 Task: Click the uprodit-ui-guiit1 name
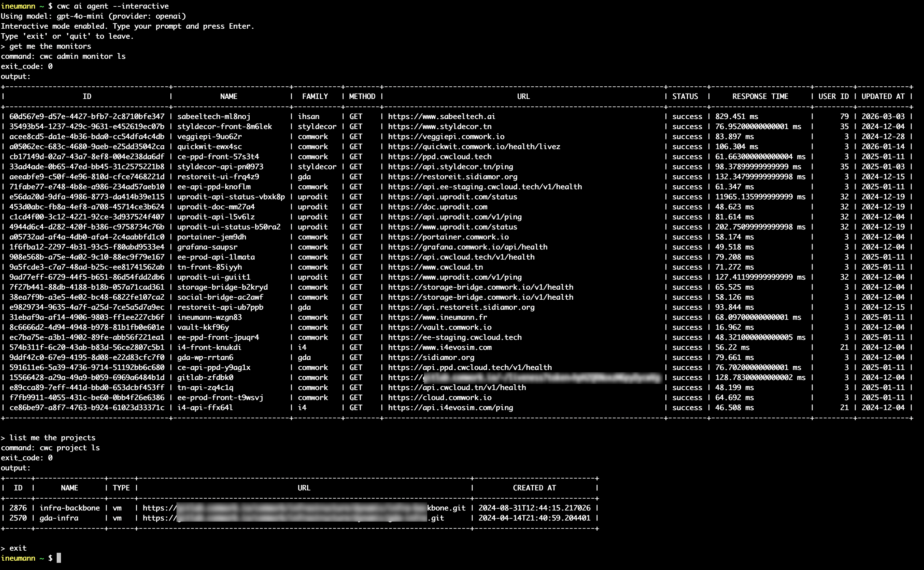pos(214,277)
